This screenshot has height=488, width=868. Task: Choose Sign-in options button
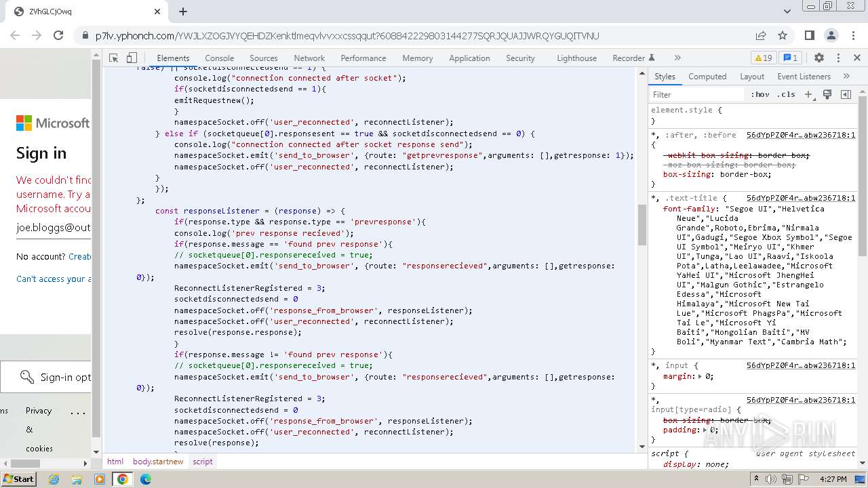(46, 377)
